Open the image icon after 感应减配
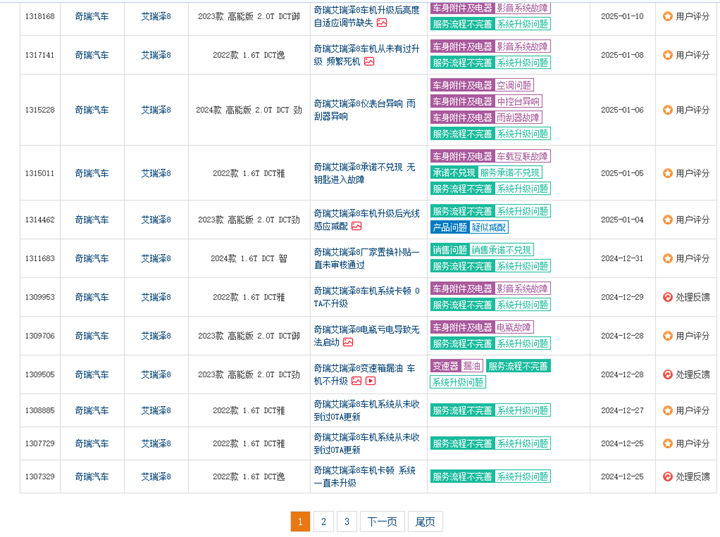720x537 pixels. pos(356,226)
